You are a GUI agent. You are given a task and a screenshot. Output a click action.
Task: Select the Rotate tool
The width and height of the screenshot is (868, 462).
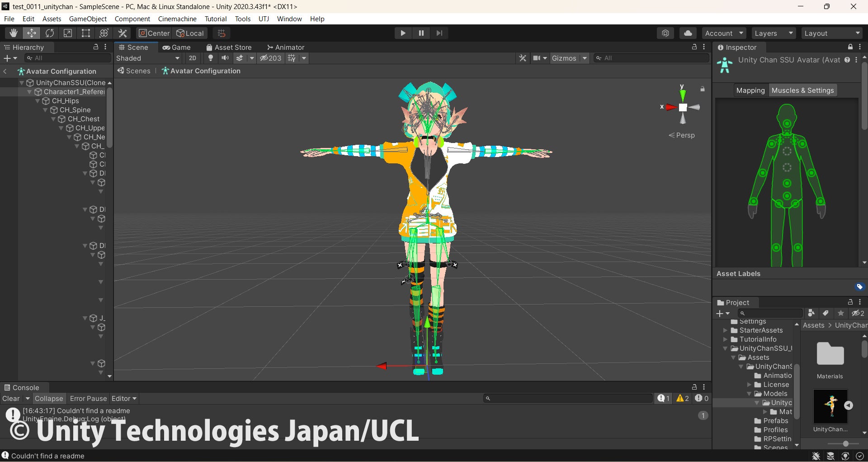coord(50,33)
